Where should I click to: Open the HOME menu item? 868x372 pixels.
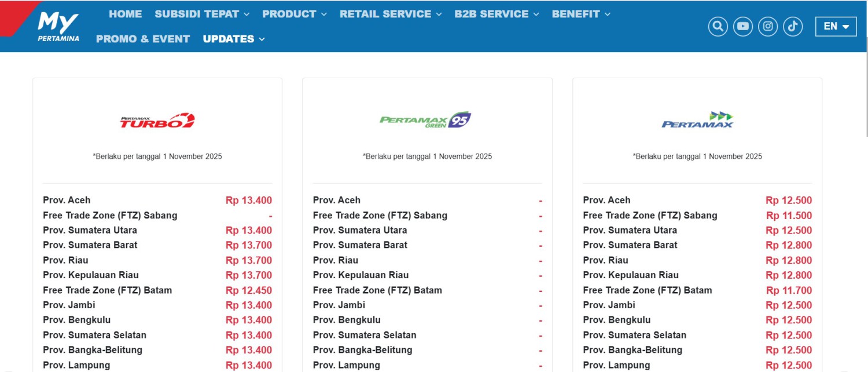coord(126,14)
